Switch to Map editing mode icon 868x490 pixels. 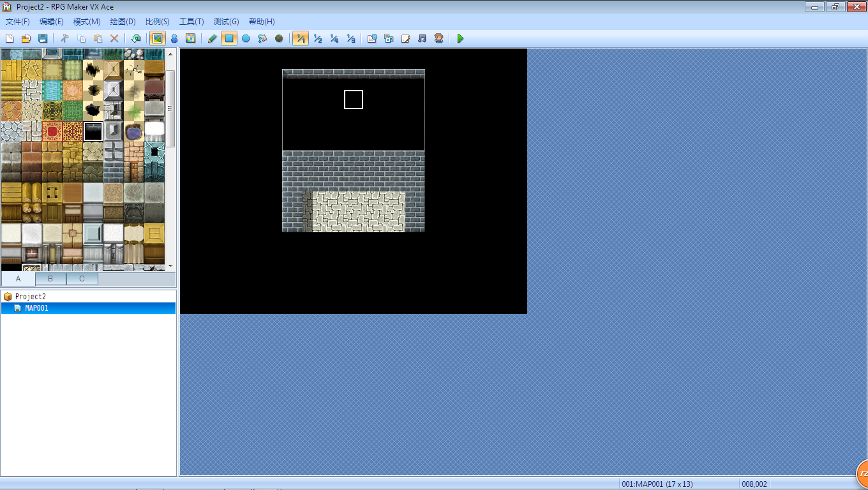[157, 38]
